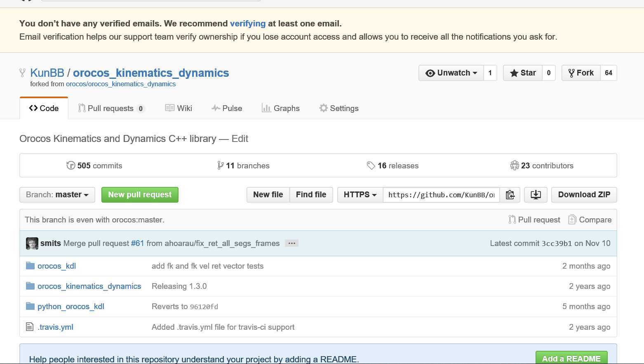Click the clone URL input field
The image size is (644, 364).
[441, 195]
